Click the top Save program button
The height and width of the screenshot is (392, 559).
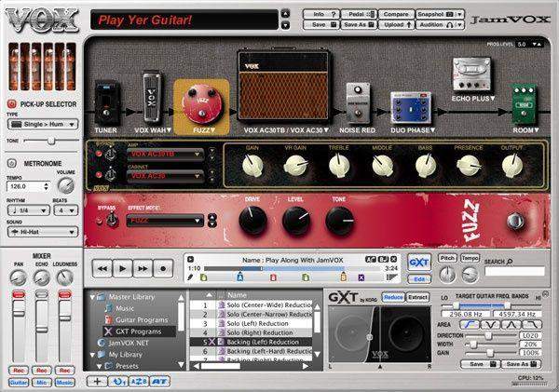pos(320,24)
